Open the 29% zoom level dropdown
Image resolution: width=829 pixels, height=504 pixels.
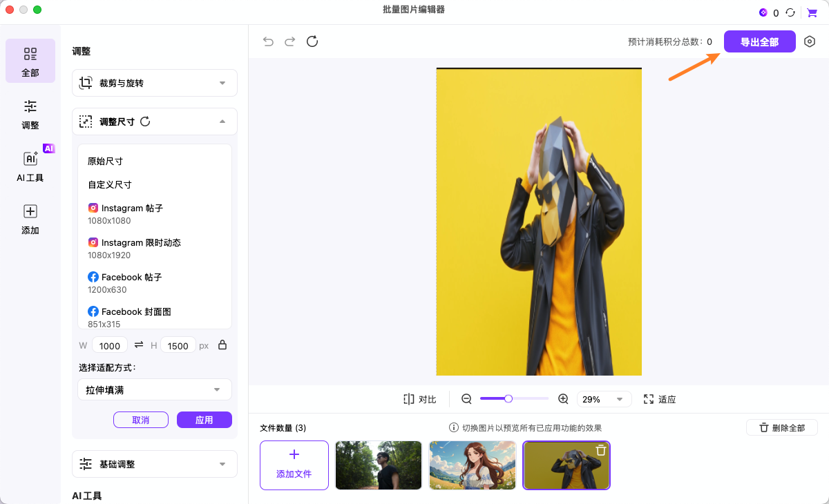coord(604,398)
